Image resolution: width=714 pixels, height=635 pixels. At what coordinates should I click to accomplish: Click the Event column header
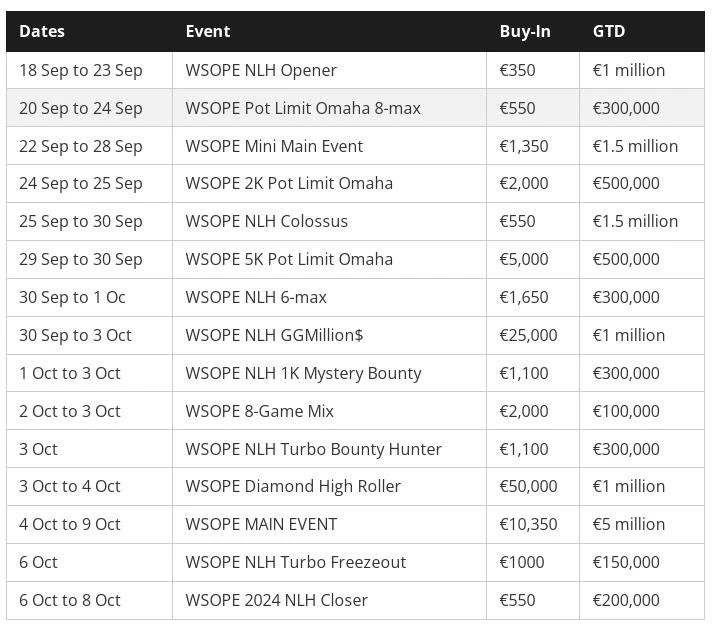click(x=208, y=31)
